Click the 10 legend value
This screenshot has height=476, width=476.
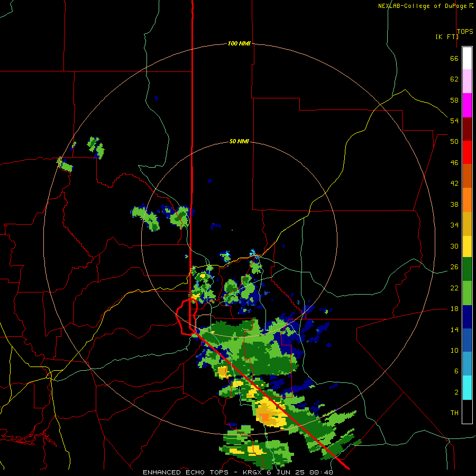[x=454, y=350]
